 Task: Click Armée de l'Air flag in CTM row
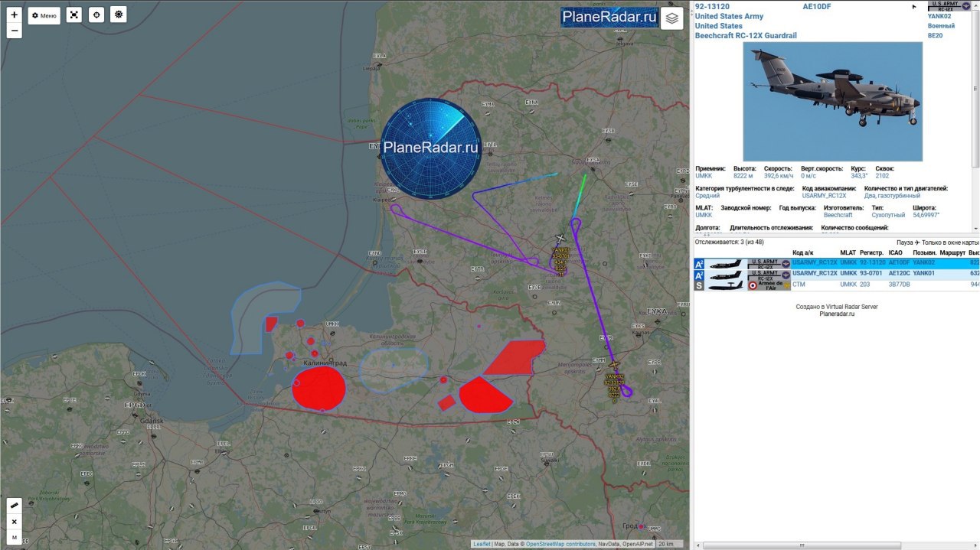(x=769, y=285)
